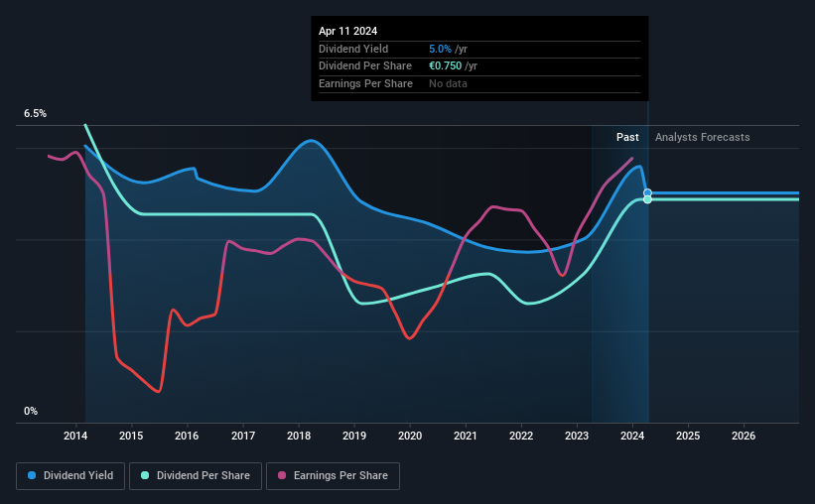Click the €0.750 dividend per share value
The height and width of the screenshot is (504, 815).
click(445, 66)
